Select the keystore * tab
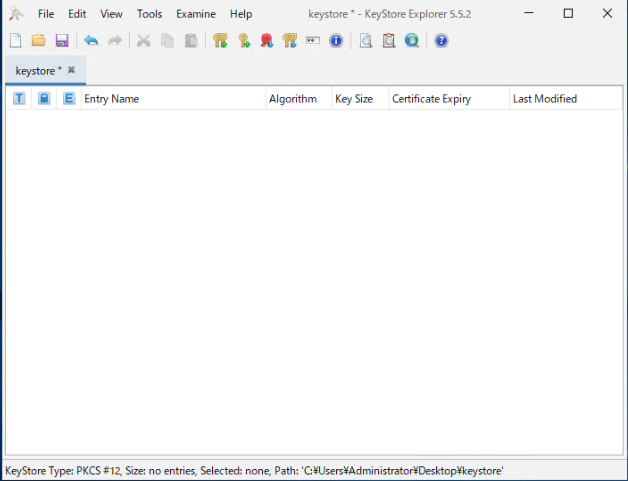Screen dimensions: 628x481 coord(45,70)
